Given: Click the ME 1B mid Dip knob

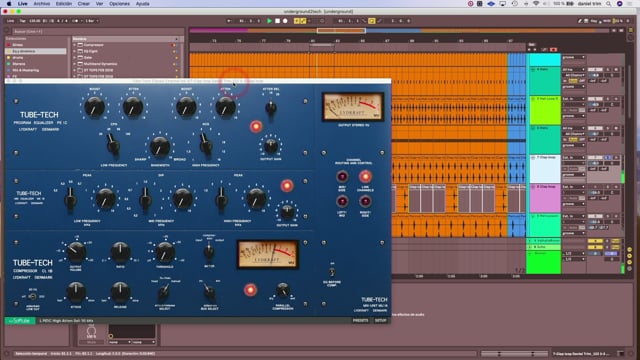Looking at the screenshot, I should 182,199.
